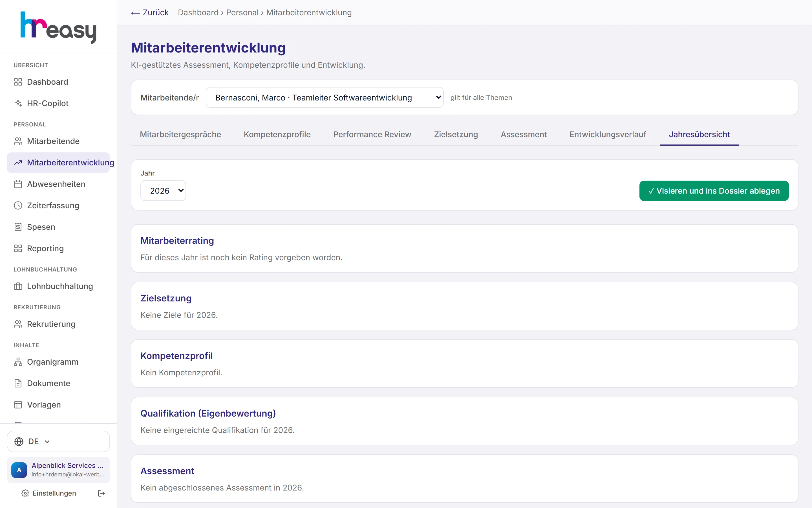Switch to Zielsetzung tab
This screenshot has height=508, width=812.
click(x=456, y=134)
